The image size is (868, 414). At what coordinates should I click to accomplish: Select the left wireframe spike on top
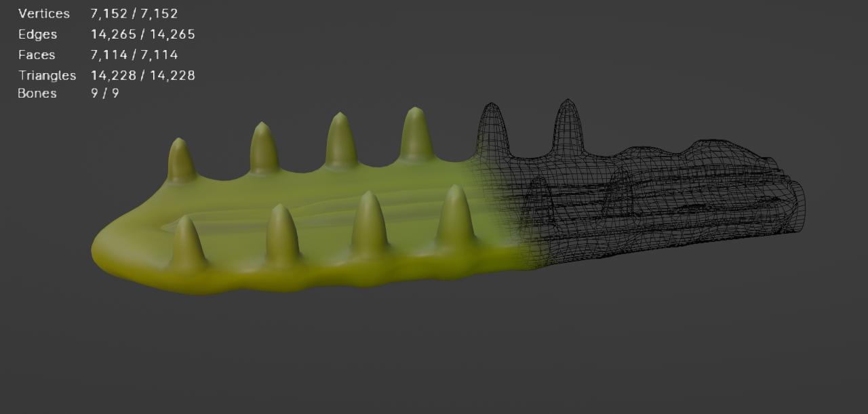(492, 129)
